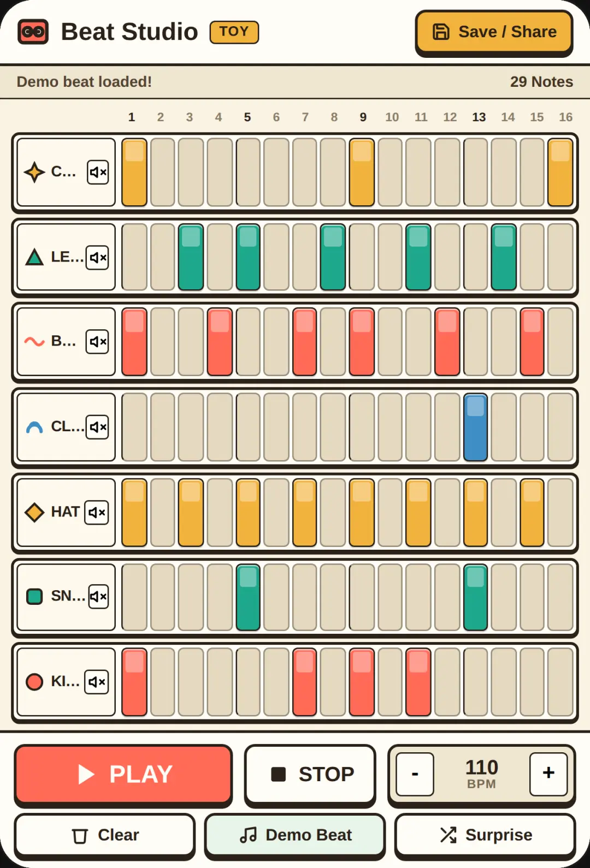Mute the top star-icon track
Image resolution: width=590 pixels, height=868 pixels.
click(98, 172)
